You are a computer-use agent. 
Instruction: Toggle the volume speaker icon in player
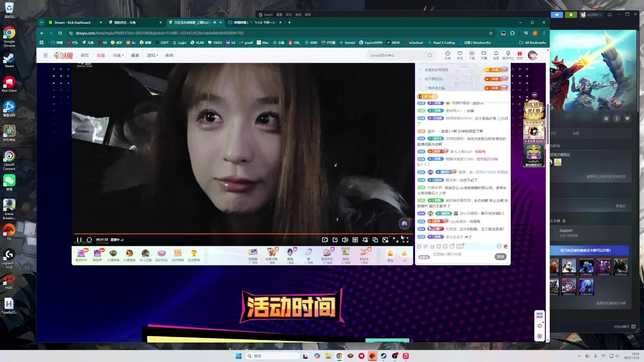pos(345,240)
